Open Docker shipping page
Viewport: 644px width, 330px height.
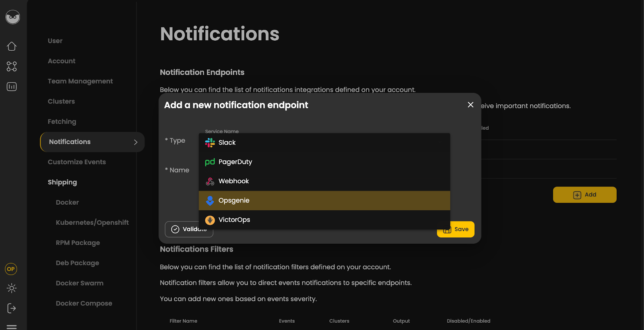tap(67, 202)
